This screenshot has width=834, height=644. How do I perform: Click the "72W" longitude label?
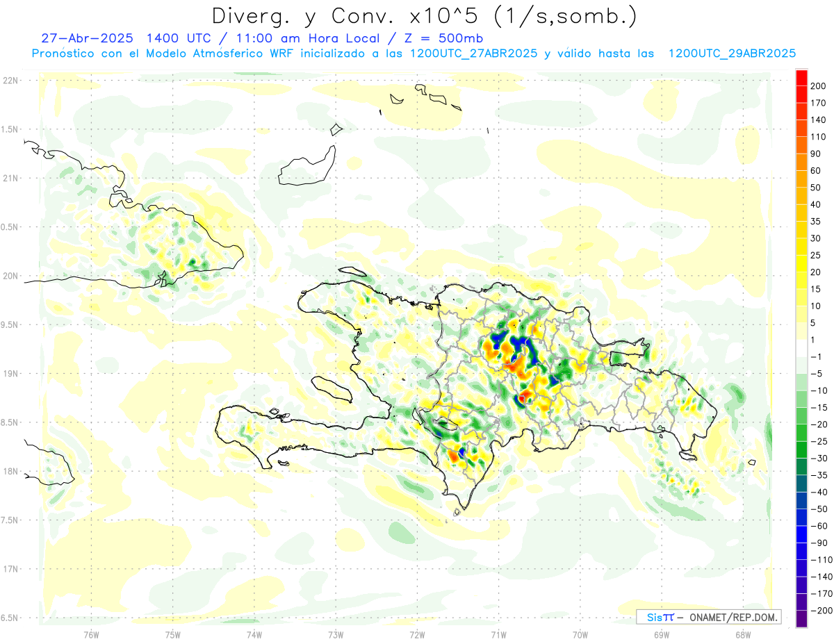pos(417,634)
